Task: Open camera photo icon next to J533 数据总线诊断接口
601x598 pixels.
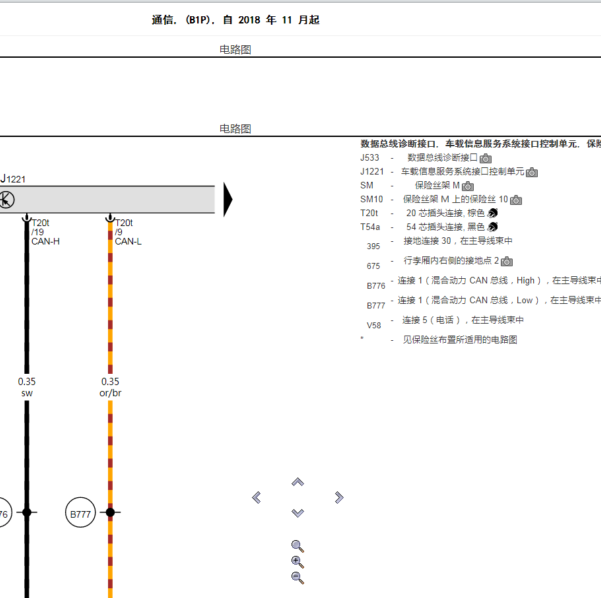Action: coord(486,158)
